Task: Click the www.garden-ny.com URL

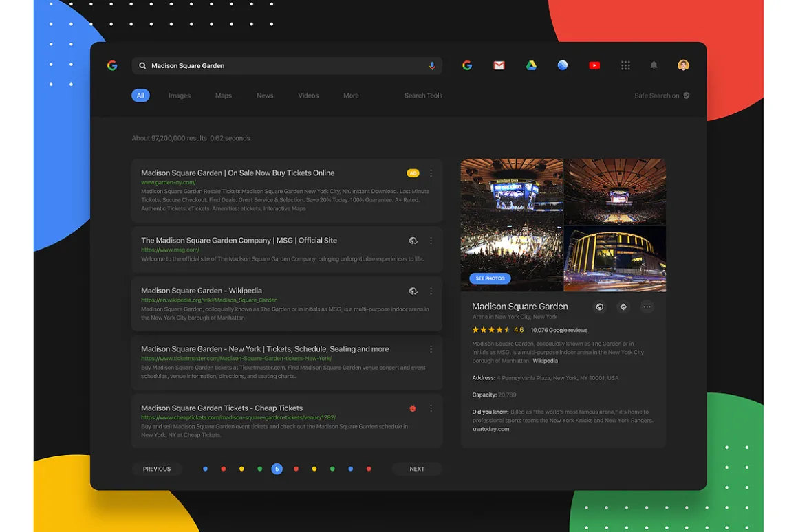Action: [x=169, y=182]
